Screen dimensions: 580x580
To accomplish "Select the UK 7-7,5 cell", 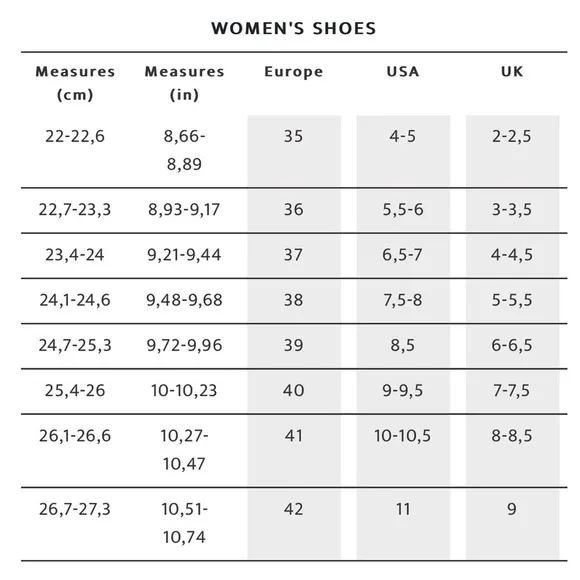I will (512, 391).
